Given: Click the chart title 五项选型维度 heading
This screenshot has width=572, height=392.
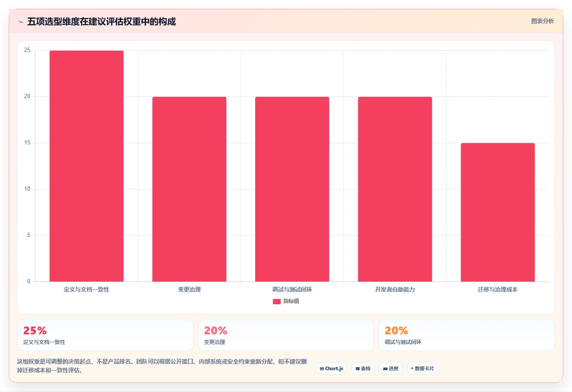Looking at the screenshot, I should click(x=101, y=21).
